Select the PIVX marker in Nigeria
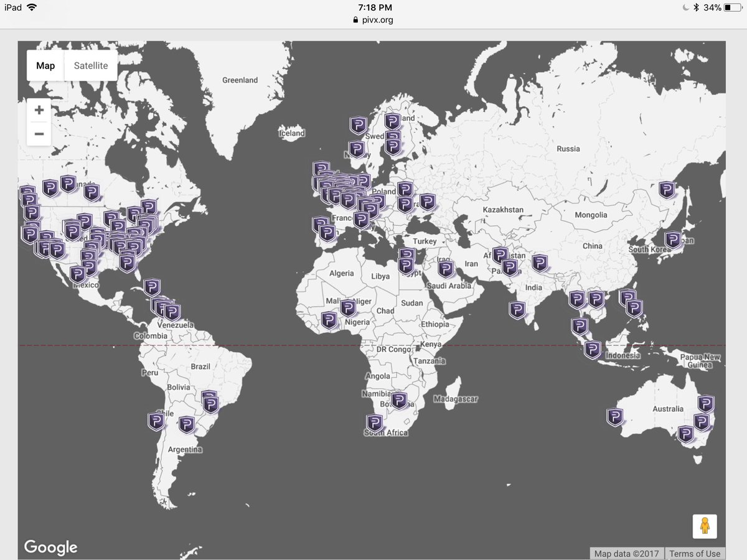The image size is (747, 560). pyautogui.click(x=348, y=308)
